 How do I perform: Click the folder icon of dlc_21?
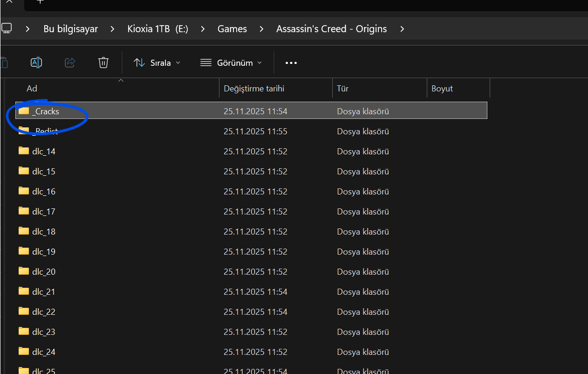[x=24, y=291]
